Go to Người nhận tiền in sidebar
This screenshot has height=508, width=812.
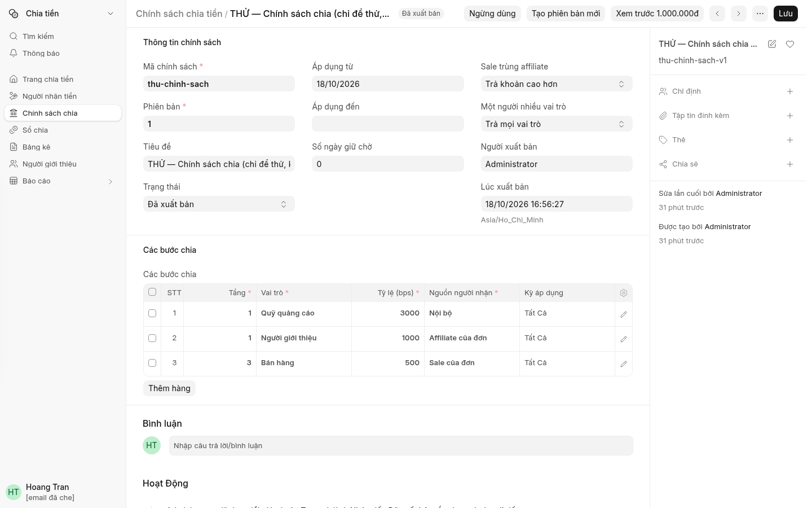(63, 97)
